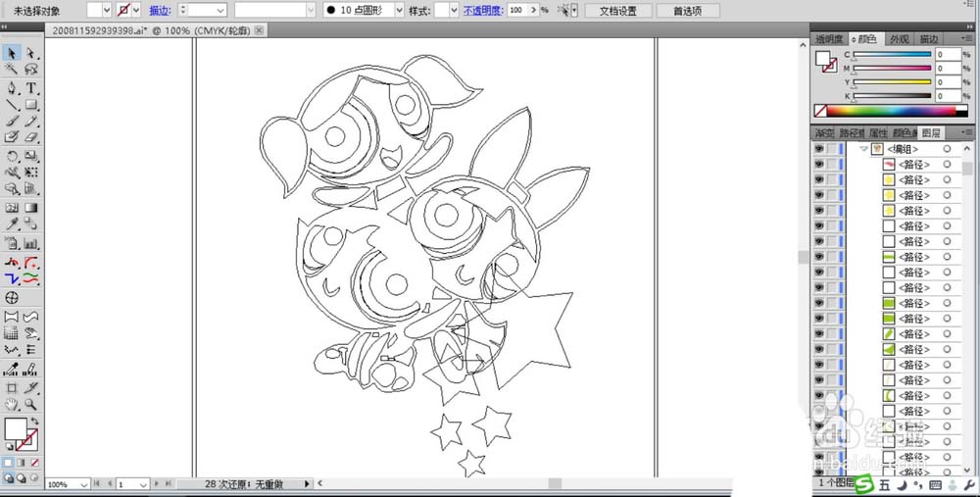This screenshot has width=980, height=497.
Task: Select the Artboard tool
Action: [x=11, y=388]
